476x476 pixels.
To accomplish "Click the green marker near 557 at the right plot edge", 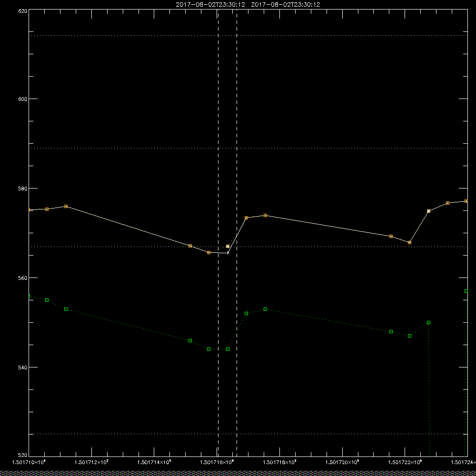I will 466,291.
